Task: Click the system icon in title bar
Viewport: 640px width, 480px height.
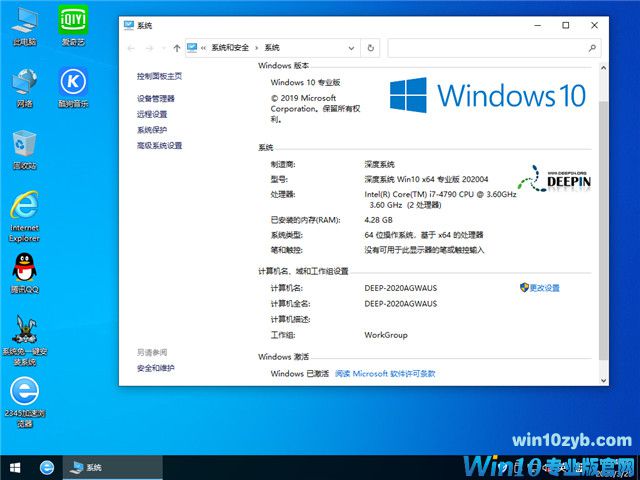Action: [129, 25]
